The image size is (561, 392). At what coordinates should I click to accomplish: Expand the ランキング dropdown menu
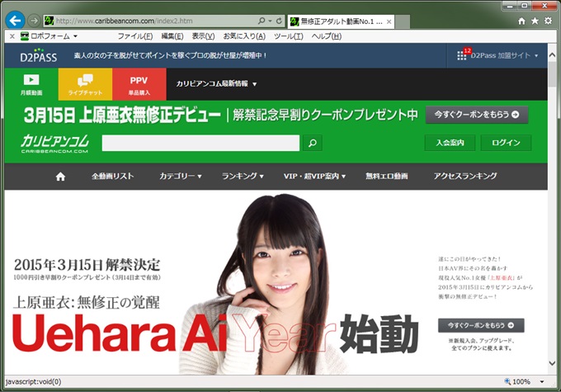point(243,176)
